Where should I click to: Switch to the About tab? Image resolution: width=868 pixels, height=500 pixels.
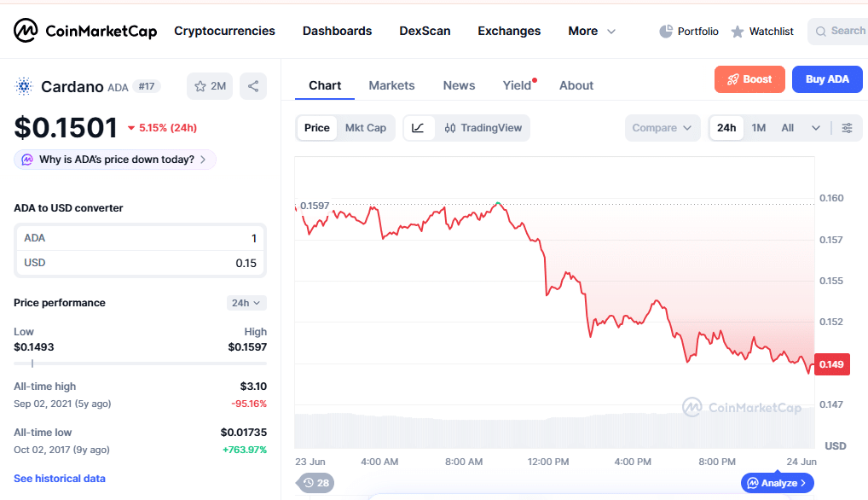click(576, 85)
